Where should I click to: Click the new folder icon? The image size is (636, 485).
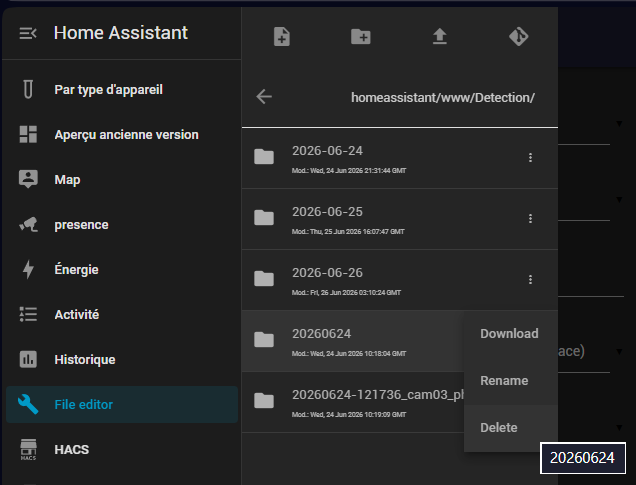click(361, 36)
